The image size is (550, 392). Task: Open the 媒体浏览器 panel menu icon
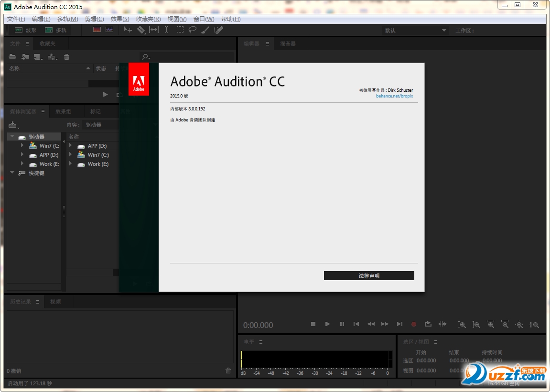coord(43,111)
